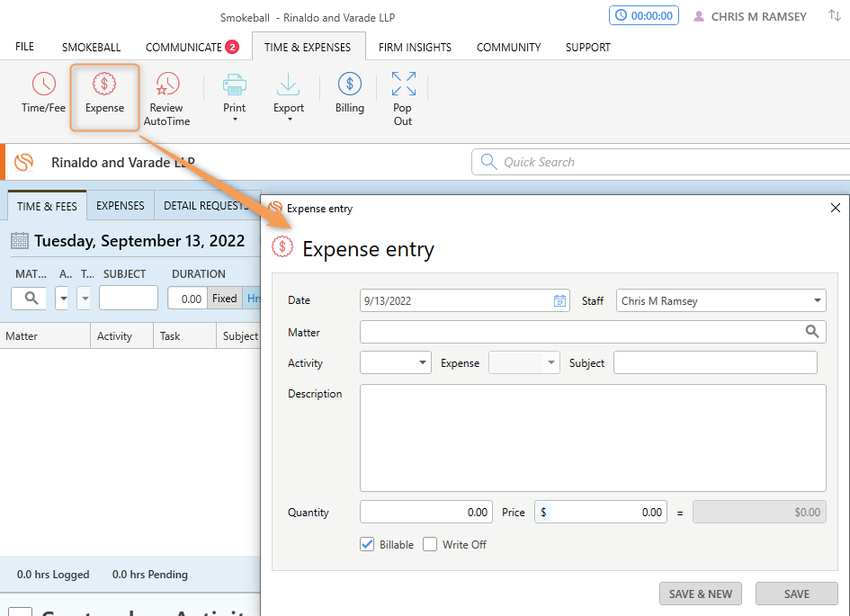Open the Time/Fee entry tool

[x=43, y=94]
